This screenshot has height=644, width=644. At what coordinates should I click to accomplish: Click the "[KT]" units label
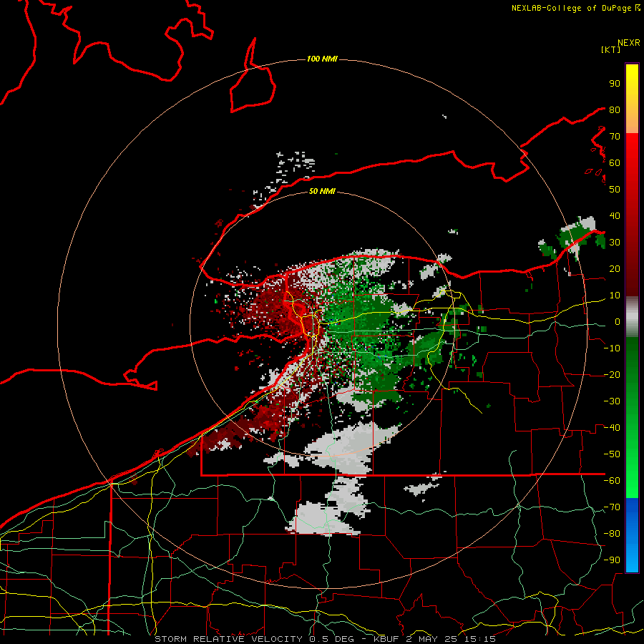coord(610,49)
